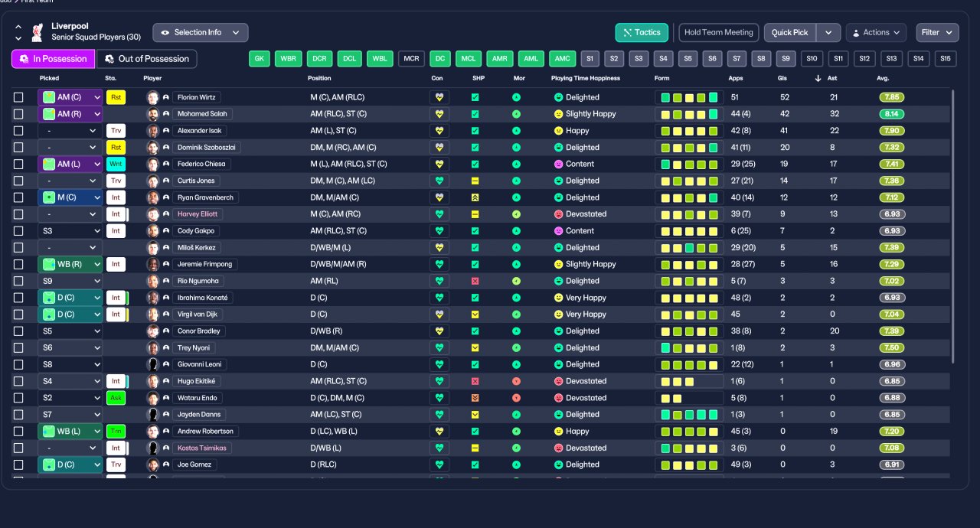Click Mohamed Salah's 8.14 average rating

point(892,114)
